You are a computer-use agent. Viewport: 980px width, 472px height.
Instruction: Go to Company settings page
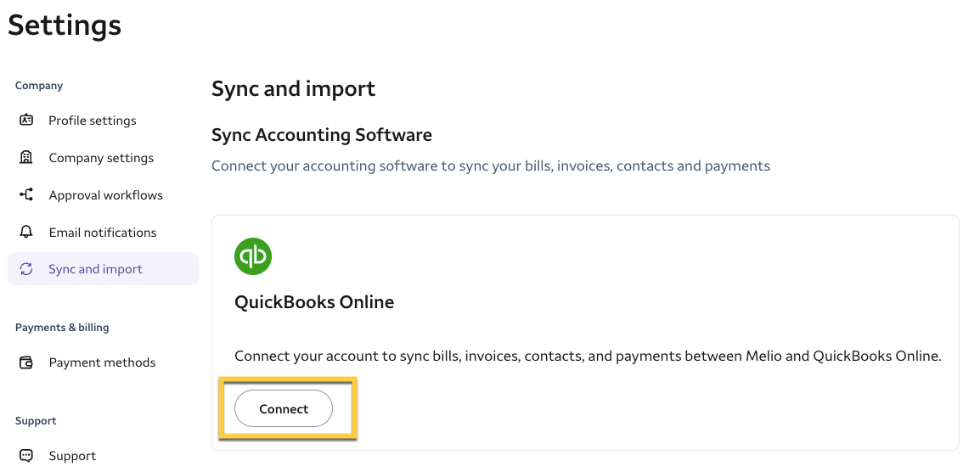click(101, 158)
